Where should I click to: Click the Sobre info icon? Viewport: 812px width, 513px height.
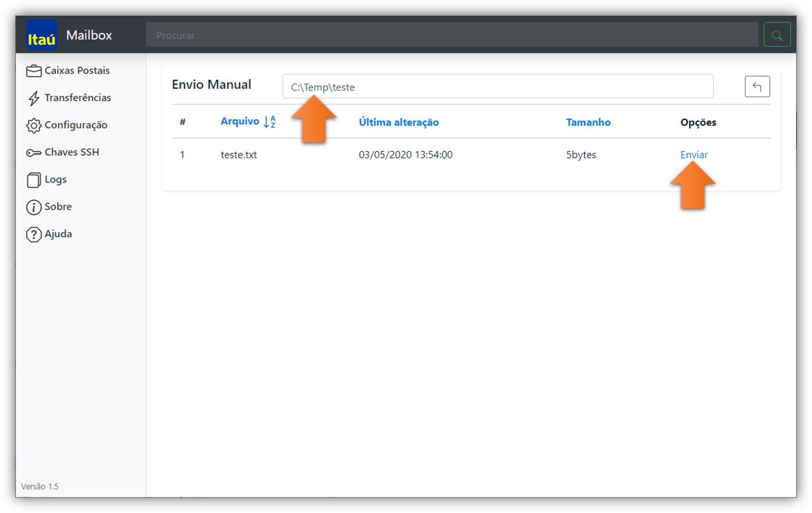pos(34,207)
